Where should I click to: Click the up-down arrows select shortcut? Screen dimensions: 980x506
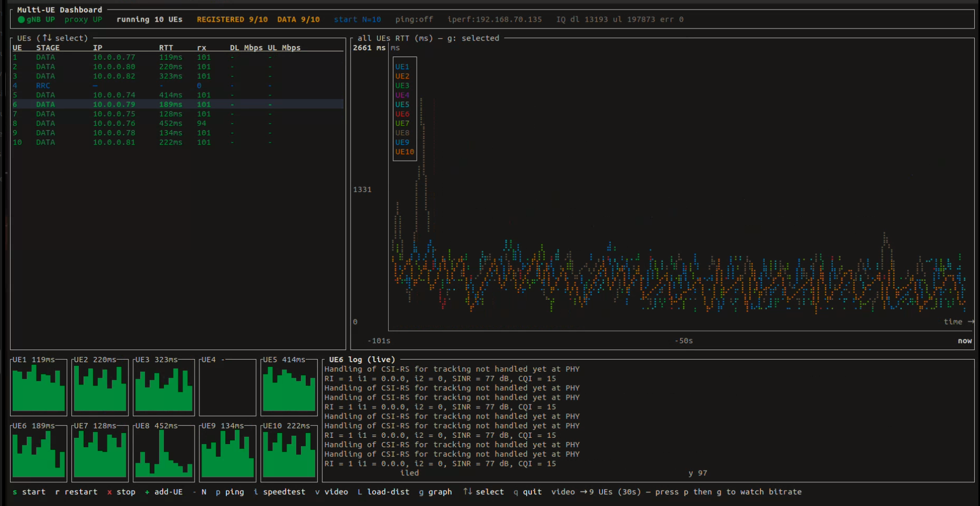click(483, 492)
